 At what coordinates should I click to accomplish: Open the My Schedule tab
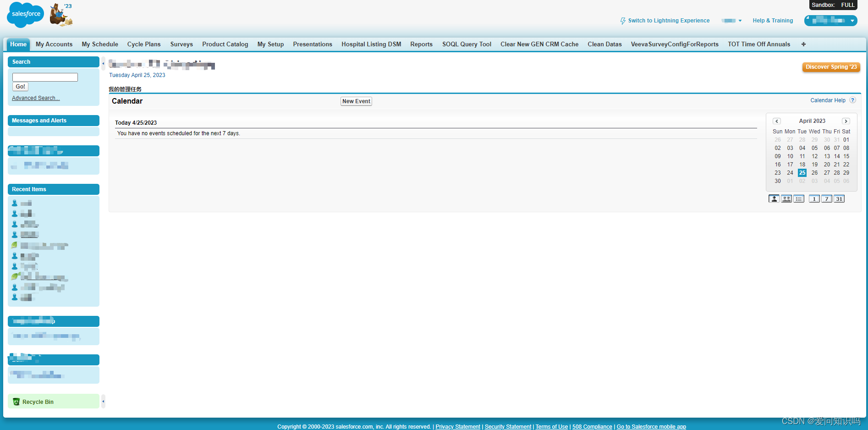point(100,44)
